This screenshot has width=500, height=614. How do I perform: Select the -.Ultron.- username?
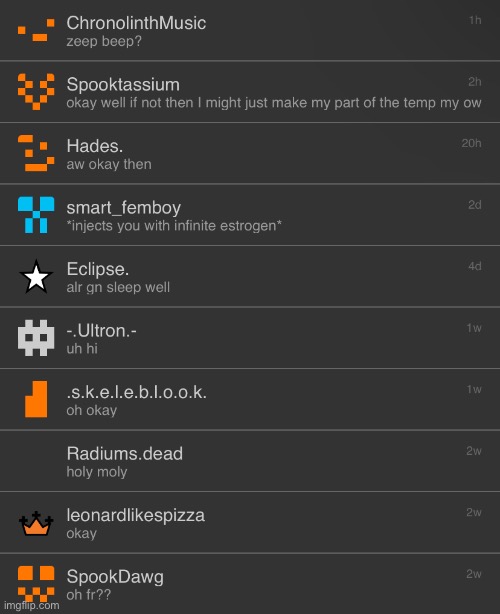101,331
